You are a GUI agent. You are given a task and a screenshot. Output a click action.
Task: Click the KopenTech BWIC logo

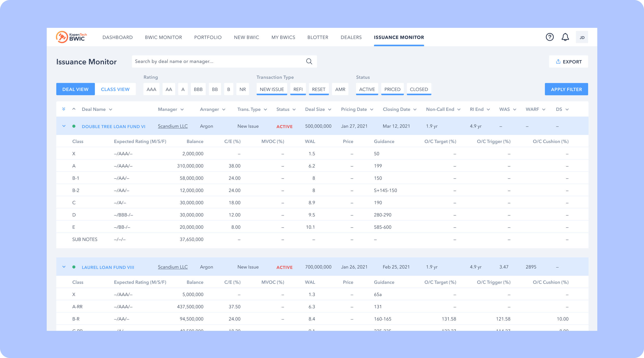click(71, 37)
